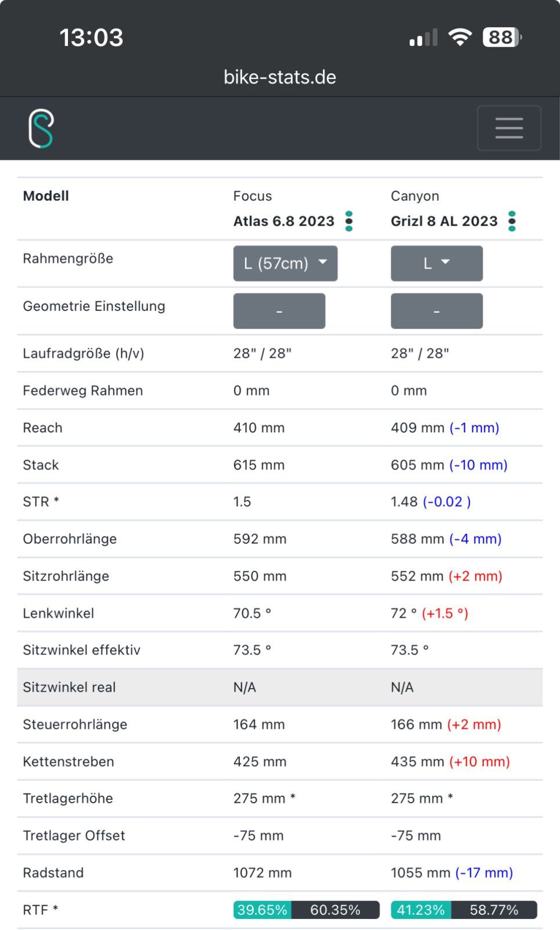The height and width of the screenshot is (930, 560).
Task: Click the Focus RTF 39.65% bar
Action: (263, 910)
